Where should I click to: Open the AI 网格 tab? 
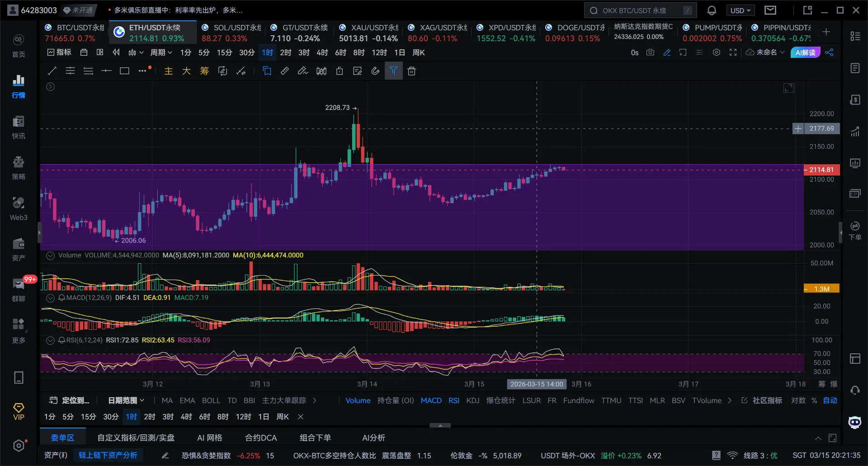[x=210, y=438]
